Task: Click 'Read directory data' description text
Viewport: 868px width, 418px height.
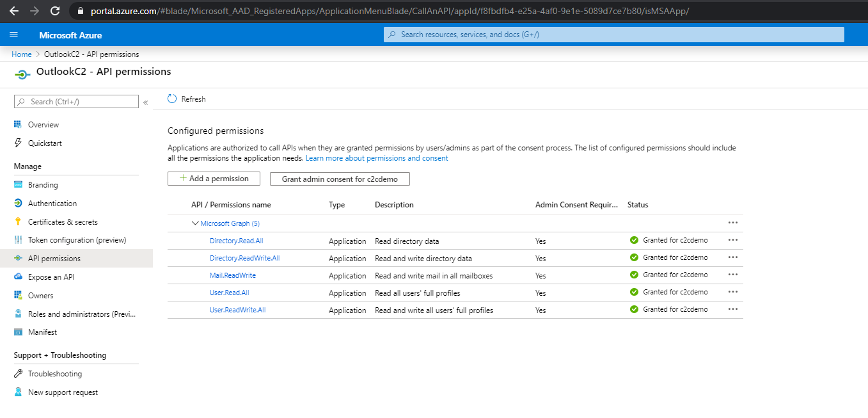Action: (407, 241)
